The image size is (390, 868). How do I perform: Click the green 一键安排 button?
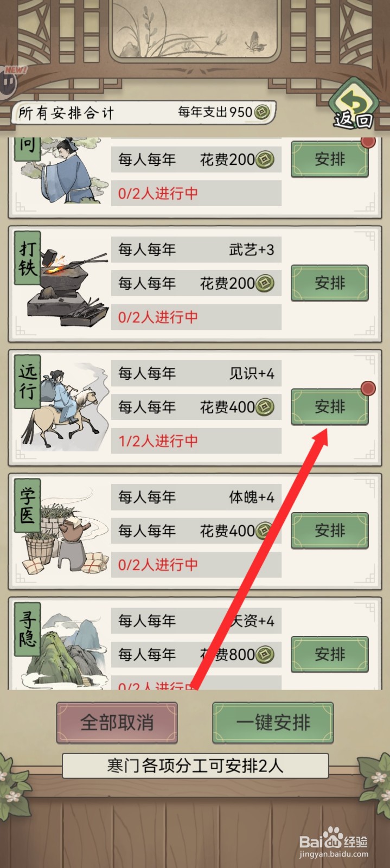(x=273, y=723)
